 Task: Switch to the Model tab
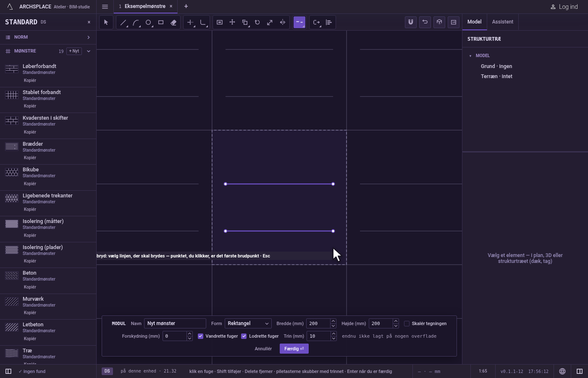[x=475, y=22]
